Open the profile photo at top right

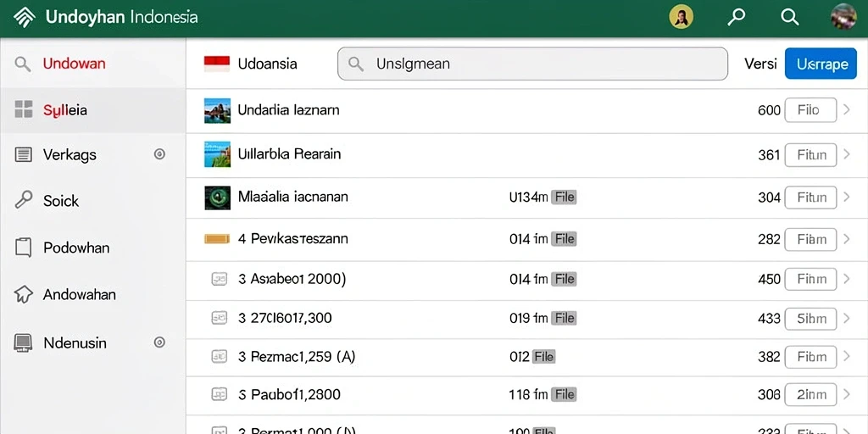coord(843,17)
